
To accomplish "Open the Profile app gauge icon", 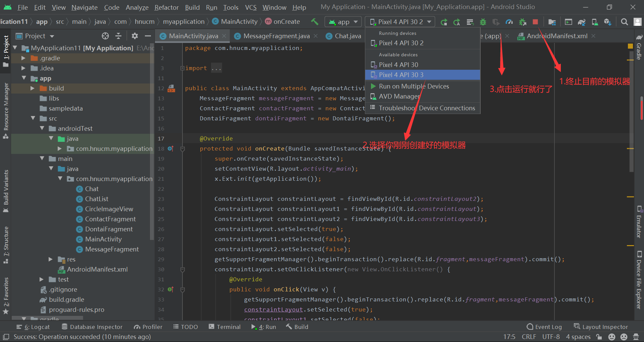I will point(509,22).
